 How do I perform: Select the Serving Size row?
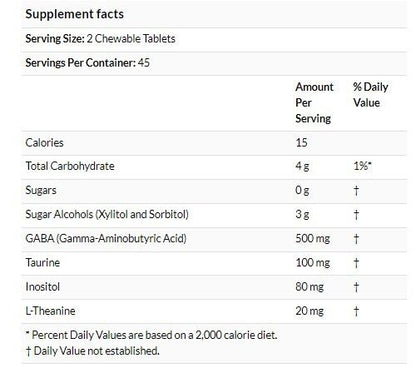click(214, 39)
